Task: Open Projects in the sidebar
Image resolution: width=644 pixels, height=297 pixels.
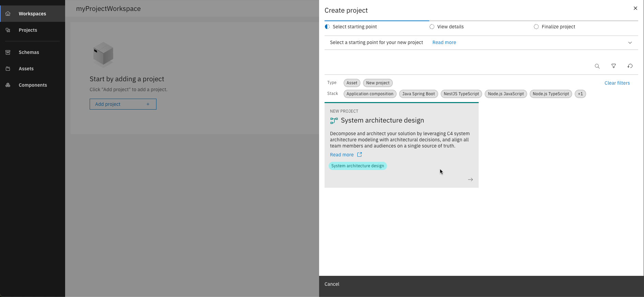Action: click(x=28, y=30)
